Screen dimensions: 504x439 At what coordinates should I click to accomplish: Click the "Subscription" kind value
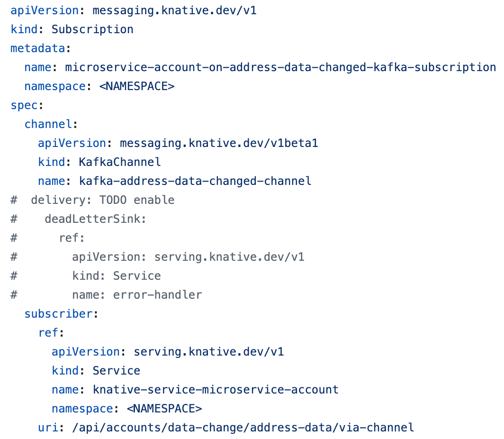click(92, 29)
